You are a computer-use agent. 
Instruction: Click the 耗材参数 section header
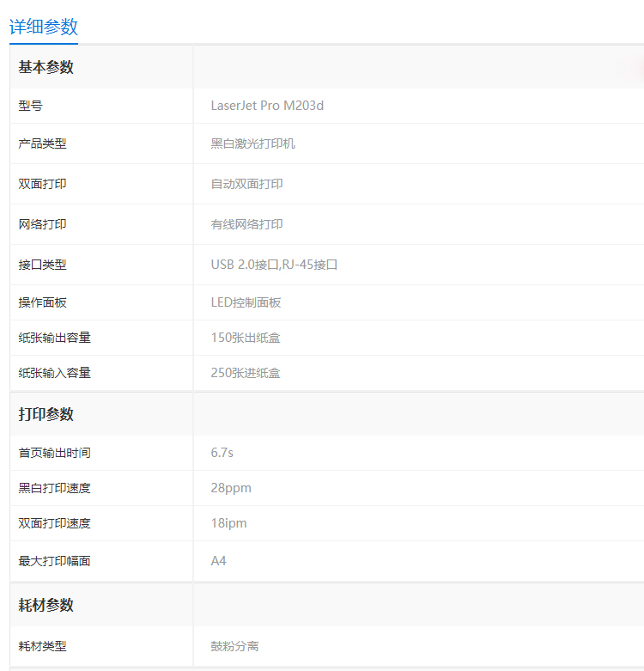pos(46,605)
